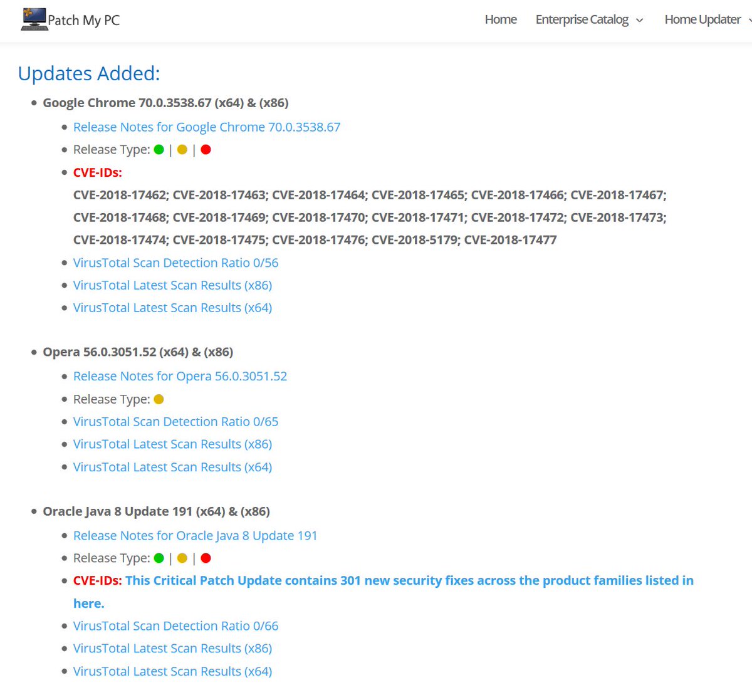
Task: Open Opera VirusTotal Latest Scan Results (x86)
Action: (x=172, y=444)
